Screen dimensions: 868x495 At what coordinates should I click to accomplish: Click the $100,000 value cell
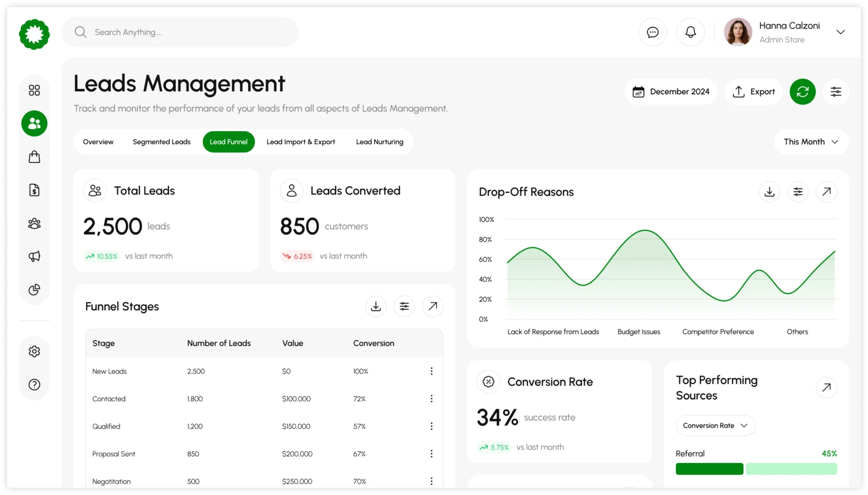coord(296,399)
